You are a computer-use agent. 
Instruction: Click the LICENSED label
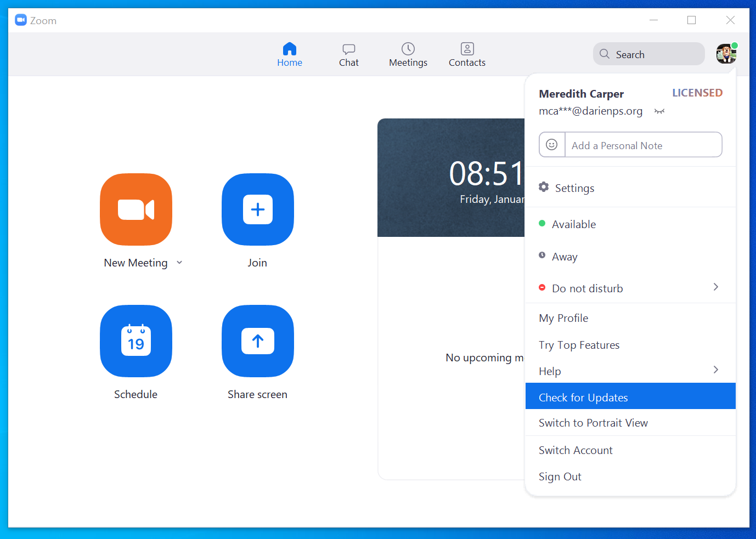[697, 93]
